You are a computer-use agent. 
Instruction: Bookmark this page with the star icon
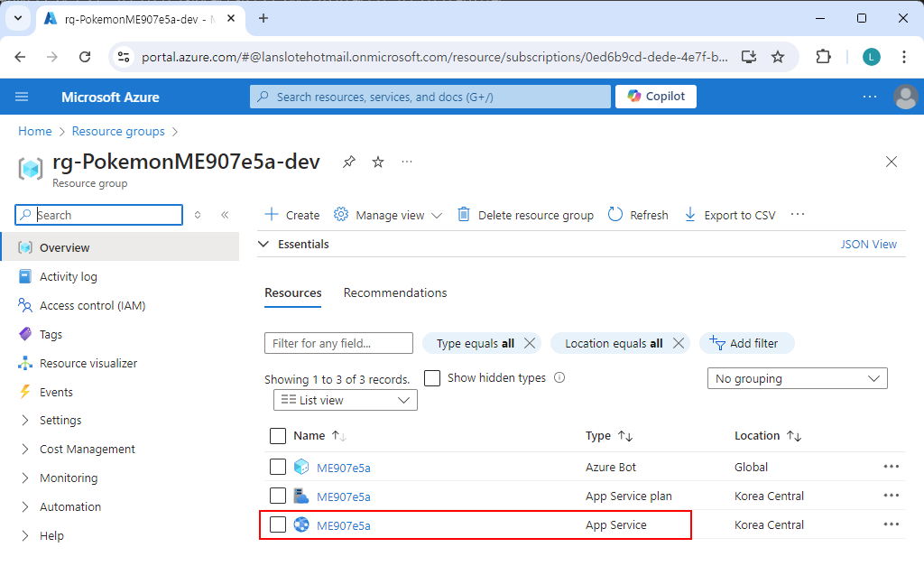(x=778, y=57)
